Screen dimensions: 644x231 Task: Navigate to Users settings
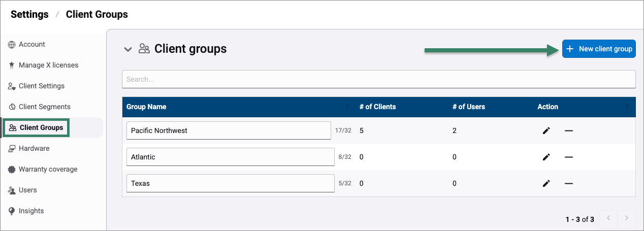pyautogui.click(x=27, y=190)
